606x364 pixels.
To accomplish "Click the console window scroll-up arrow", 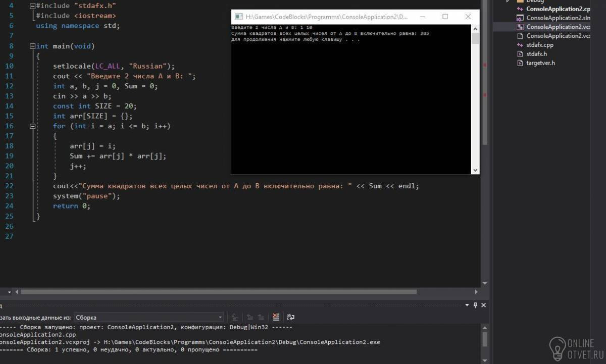I will (475, 28).
